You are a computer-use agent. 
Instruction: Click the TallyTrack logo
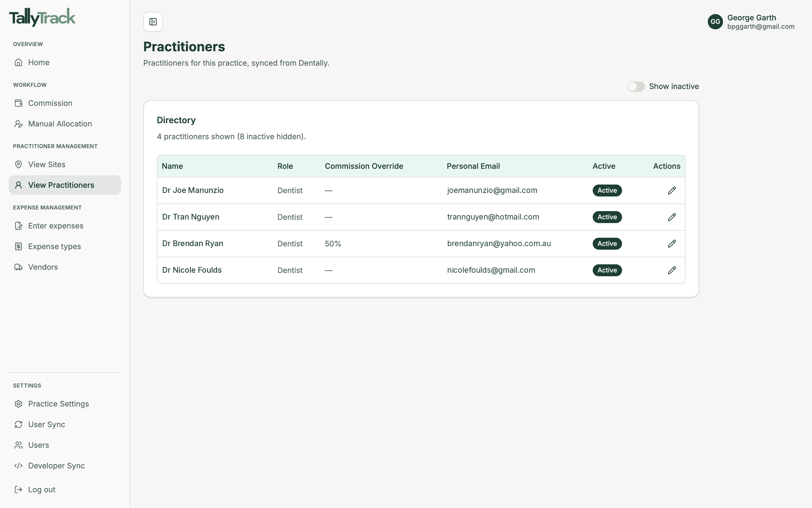click(42, 17)
